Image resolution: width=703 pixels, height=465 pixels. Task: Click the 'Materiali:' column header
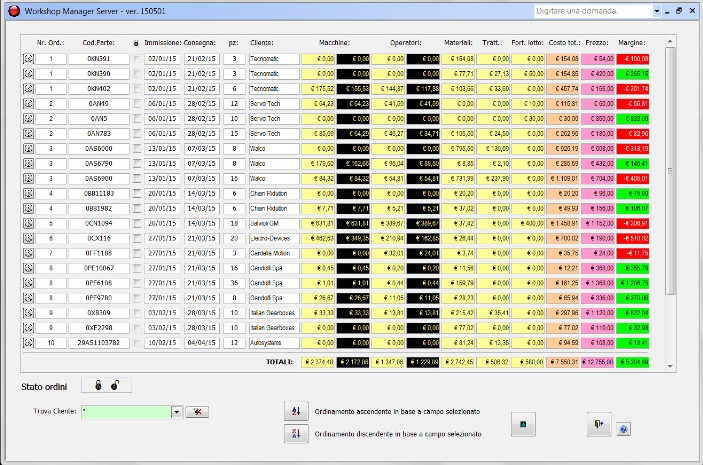(458, 43)
